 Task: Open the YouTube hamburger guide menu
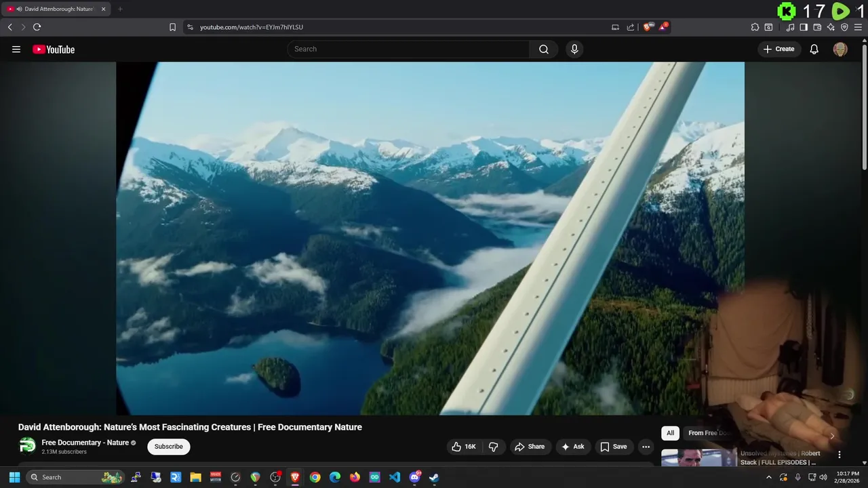(x=16, y=49)
